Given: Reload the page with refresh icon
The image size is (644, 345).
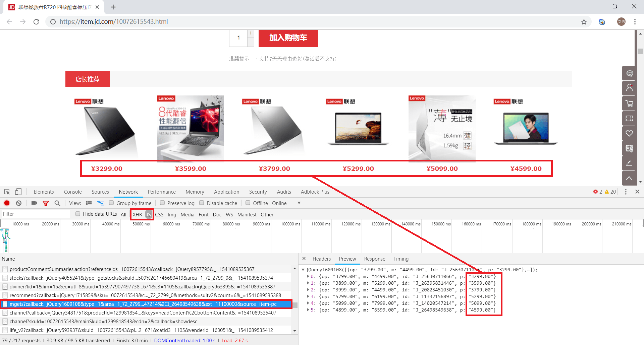Looking at the screenshot, I should pyautogui.click(x=36, y=22).
